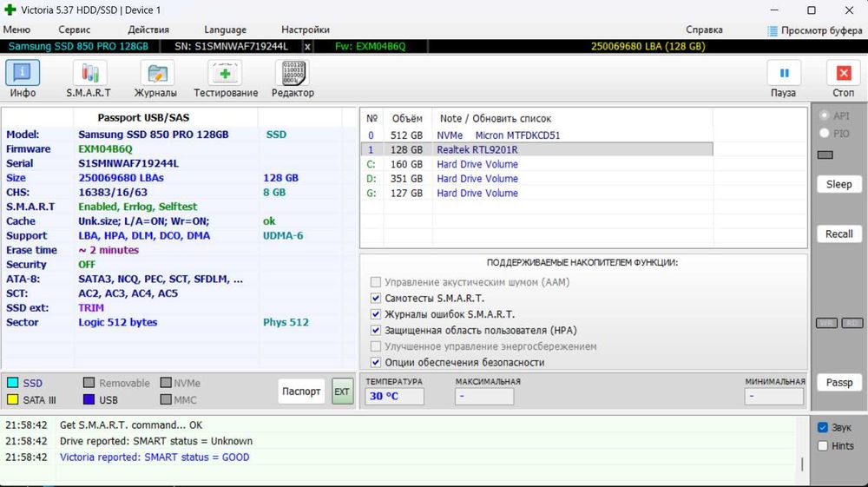Image resolution: width=868 pixels, height=487 pixels.
Task: Toggle Управление акустическим шумом (AAM) checkbox
Action: pyautogui.click(x=376, y=282)
